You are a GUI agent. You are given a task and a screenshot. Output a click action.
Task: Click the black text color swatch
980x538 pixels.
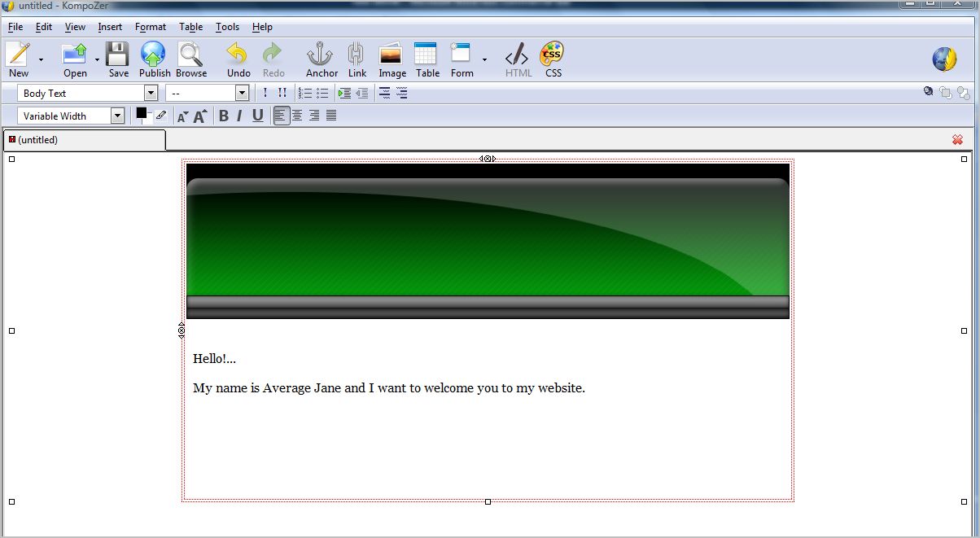coord(142,113)
